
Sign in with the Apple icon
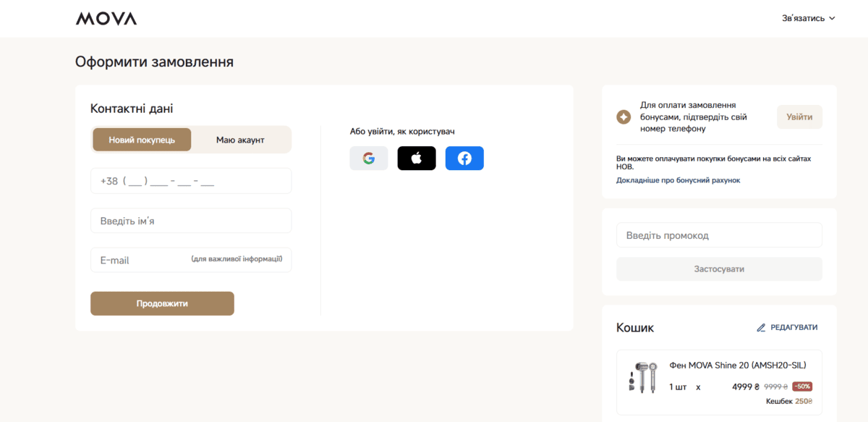[417, 159]
